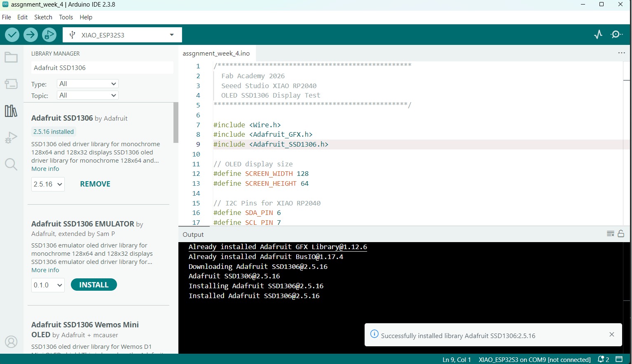Open version 0.1.0 dropdown for SSD1306 EMULATOR
Viewport: 632px width, 364px height.
pyautogui.click(x=48, y=285)
